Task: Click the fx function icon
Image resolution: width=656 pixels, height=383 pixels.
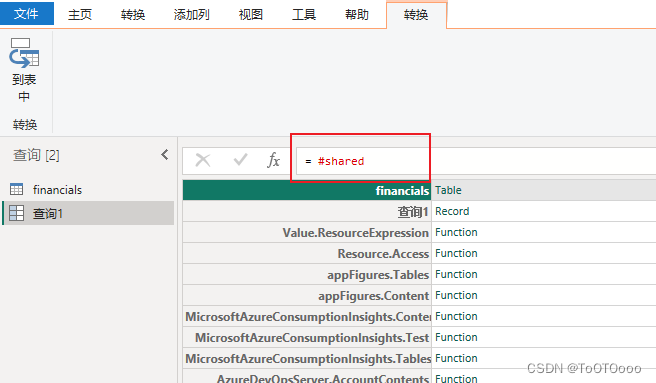Action: [x=273, y=160]
